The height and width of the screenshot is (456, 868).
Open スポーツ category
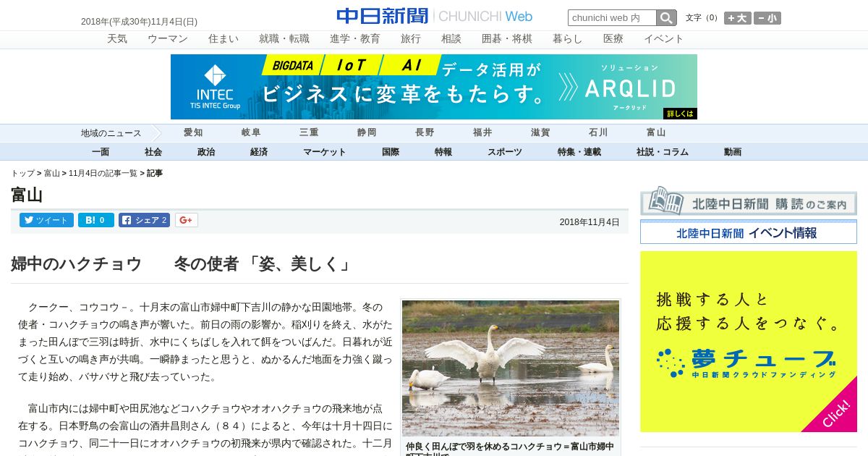pyautogui.click(x=505, y=152)
